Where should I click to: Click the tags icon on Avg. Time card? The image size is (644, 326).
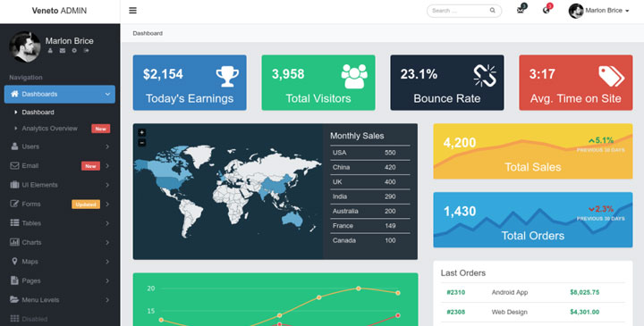coord(611,76)
